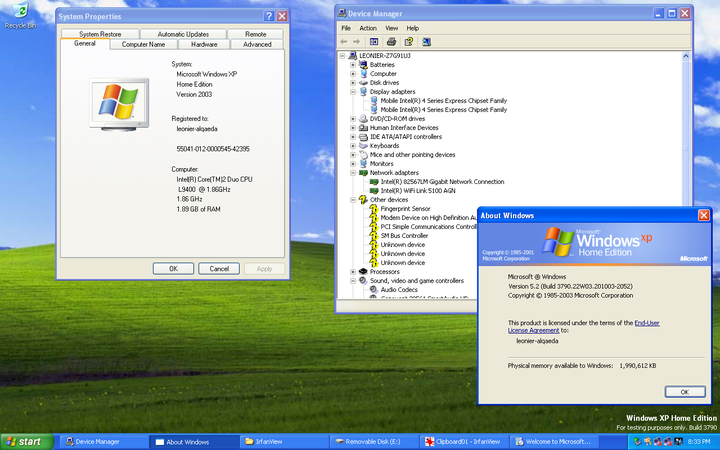Select the Processors category icon
The height and width of the screenshot is (450, 720).
click(x=363, y=271)
